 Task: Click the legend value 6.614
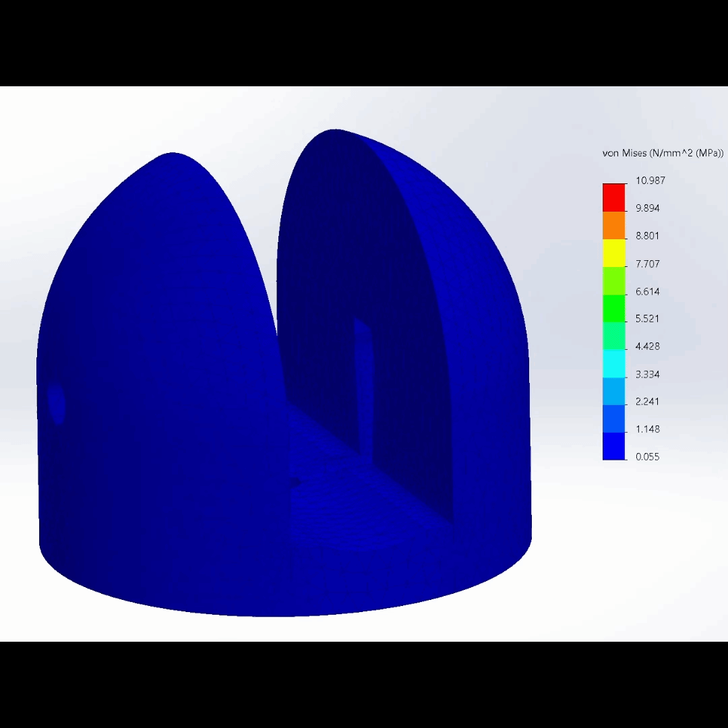[648, 292]
